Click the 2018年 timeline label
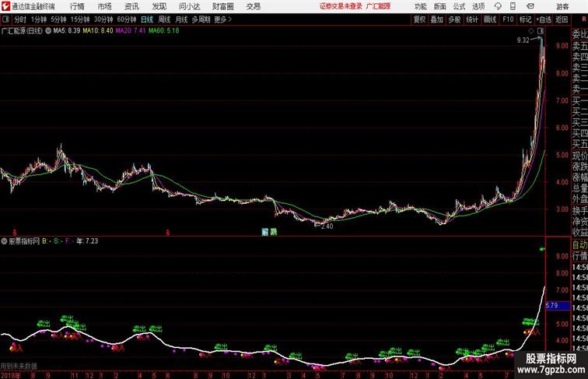The image size is (588, 379). tap(11, 375)
